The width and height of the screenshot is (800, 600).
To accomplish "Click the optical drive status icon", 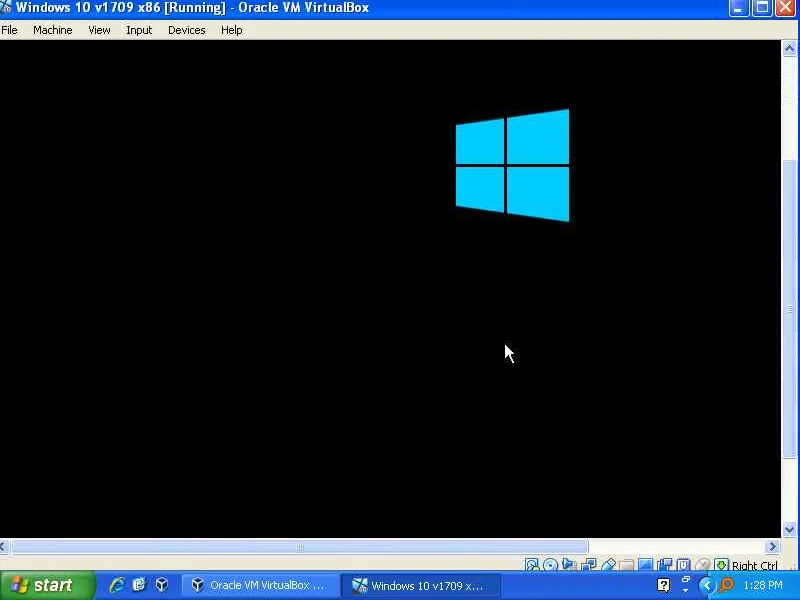I will [550, 564].
